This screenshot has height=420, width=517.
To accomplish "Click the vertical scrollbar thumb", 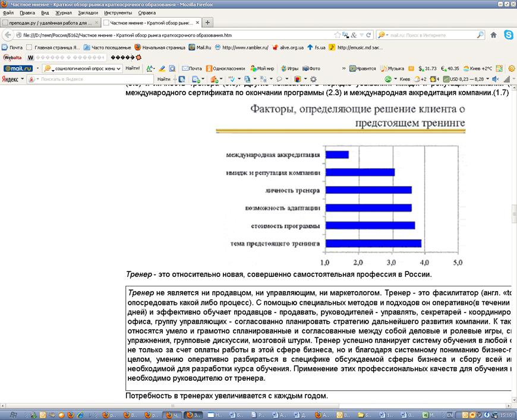I will point(514,214).
